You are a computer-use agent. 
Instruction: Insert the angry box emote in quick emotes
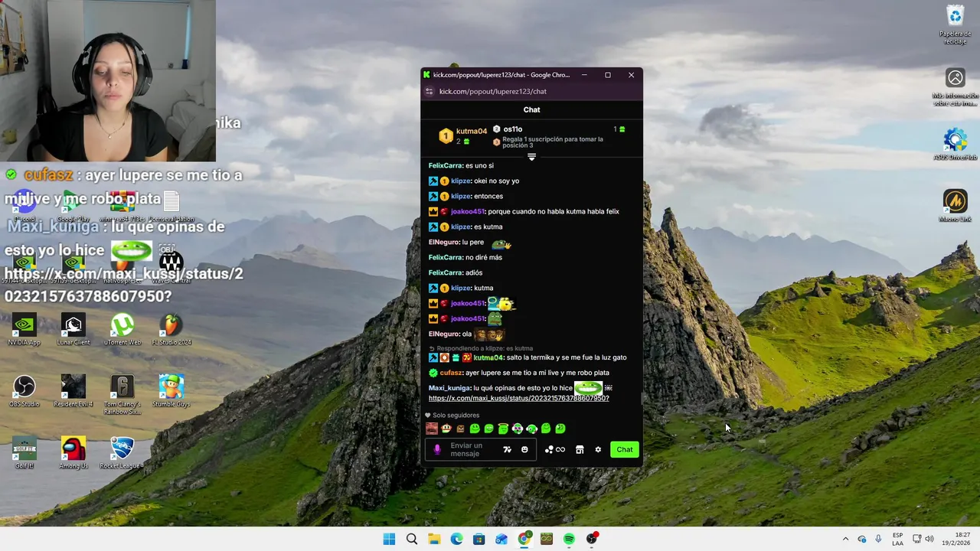(460, 429)
